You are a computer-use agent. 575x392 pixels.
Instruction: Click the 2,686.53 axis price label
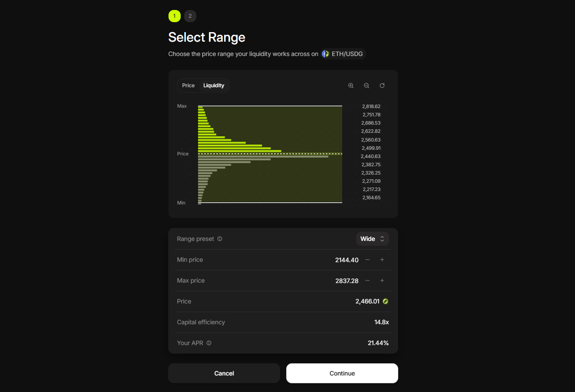point(371,123)
